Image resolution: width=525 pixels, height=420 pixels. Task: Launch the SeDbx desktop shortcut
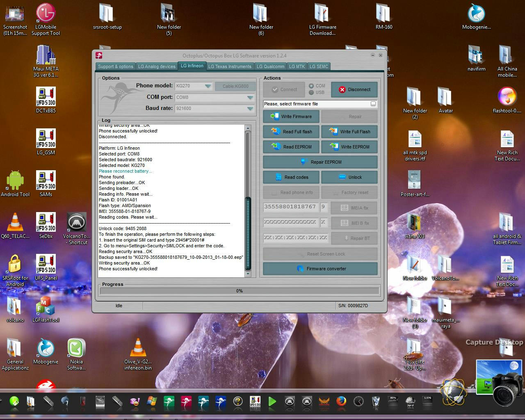coord(46,226)
